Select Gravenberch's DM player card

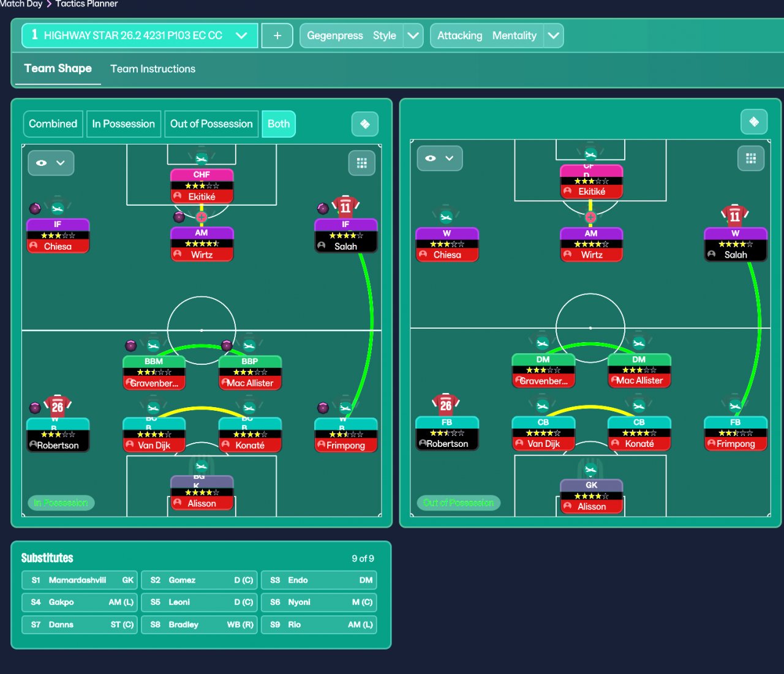coord(543,371)
